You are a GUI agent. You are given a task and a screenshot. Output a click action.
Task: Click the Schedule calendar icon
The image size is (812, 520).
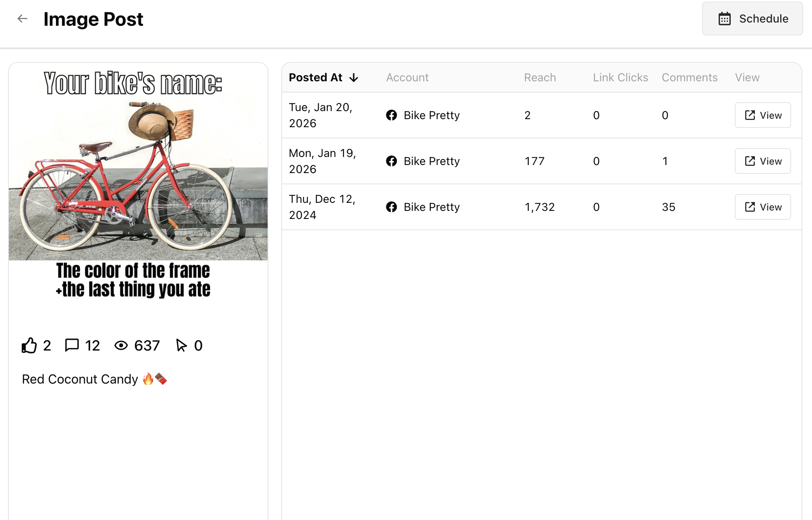[x=724, y=19]
